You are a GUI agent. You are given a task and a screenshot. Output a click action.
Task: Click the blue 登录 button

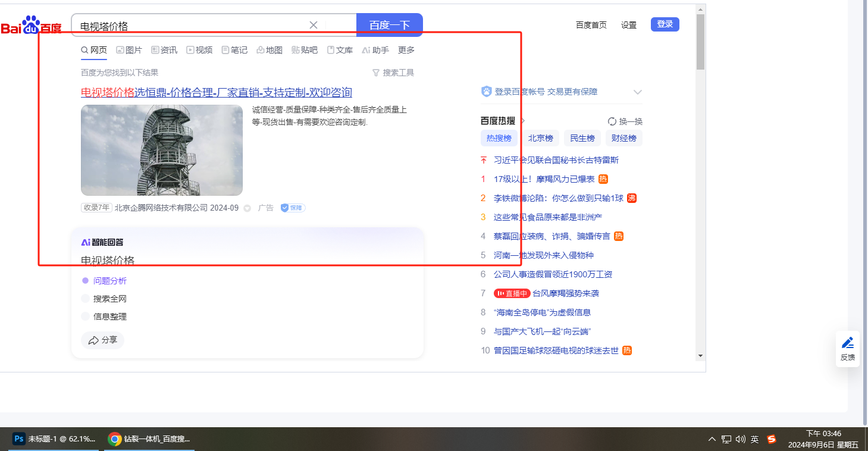[x=665, y=24]
